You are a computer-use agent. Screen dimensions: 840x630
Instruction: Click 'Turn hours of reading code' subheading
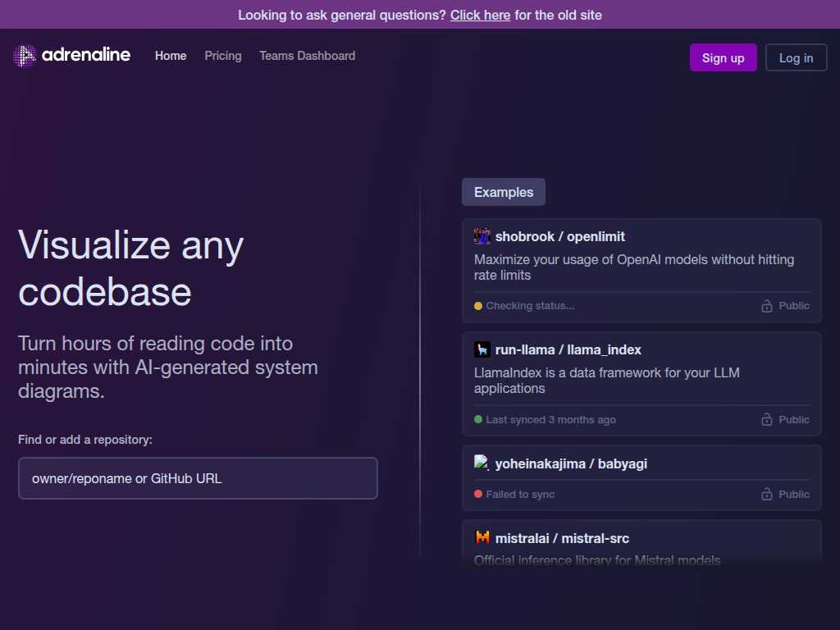[168, 367]
